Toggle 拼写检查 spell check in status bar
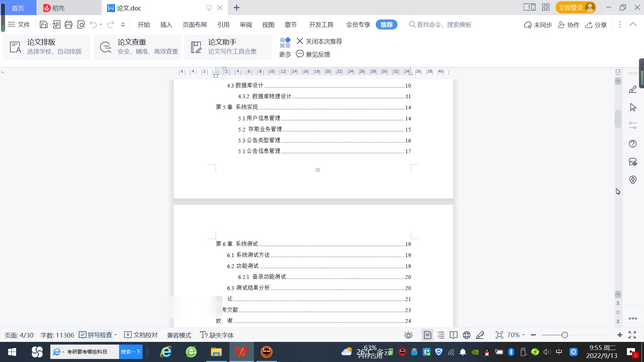 click(96, 335)
